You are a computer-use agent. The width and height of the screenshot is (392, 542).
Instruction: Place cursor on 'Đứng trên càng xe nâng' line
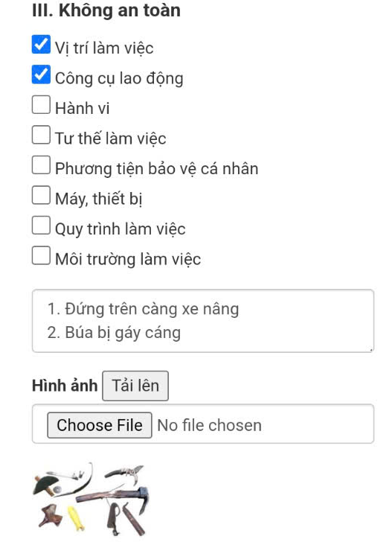pos(143,309)
